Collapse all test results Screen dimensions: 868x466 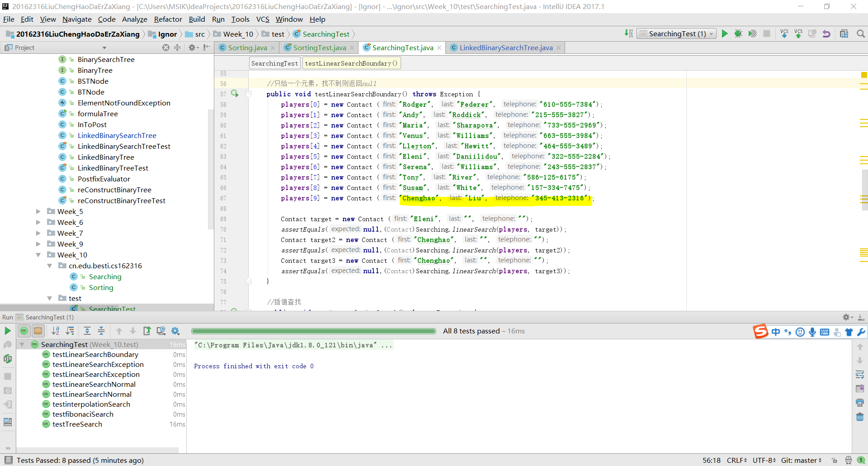101,331
